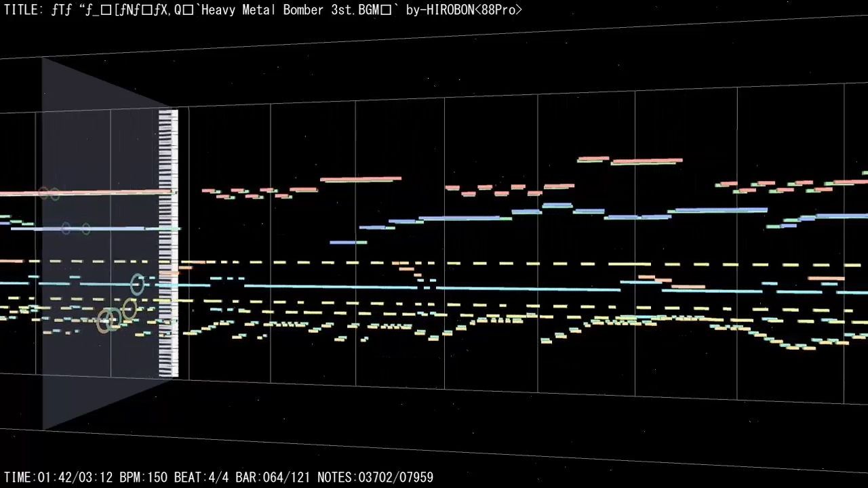This screenshot has height=488, width=868.
Task: Click the teal ripple circle near keyboard
Action: point(137,284)
